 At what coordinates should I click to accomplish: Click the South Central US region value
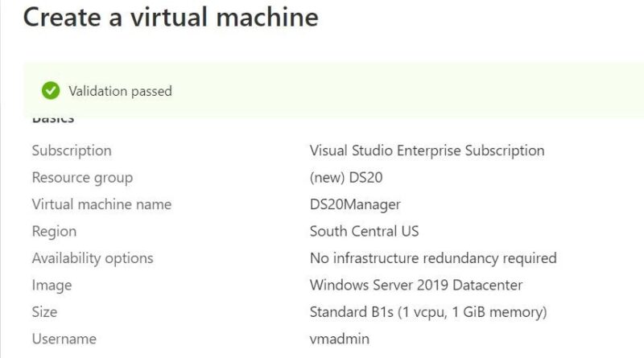[x=364, y=231]
